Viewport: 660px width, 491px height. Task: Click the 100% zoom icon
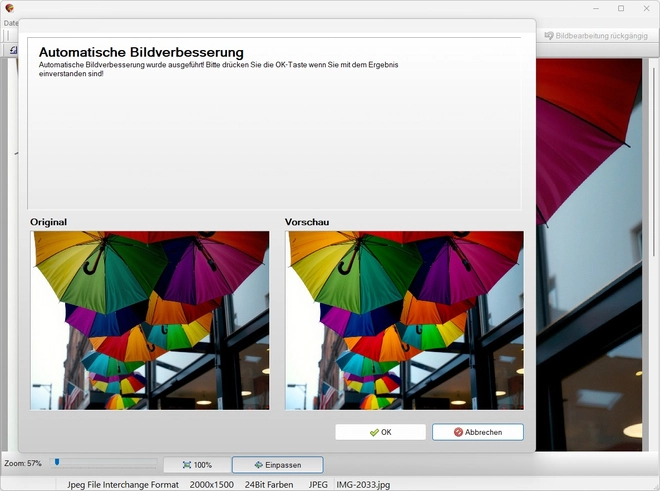tap(187, 465)
